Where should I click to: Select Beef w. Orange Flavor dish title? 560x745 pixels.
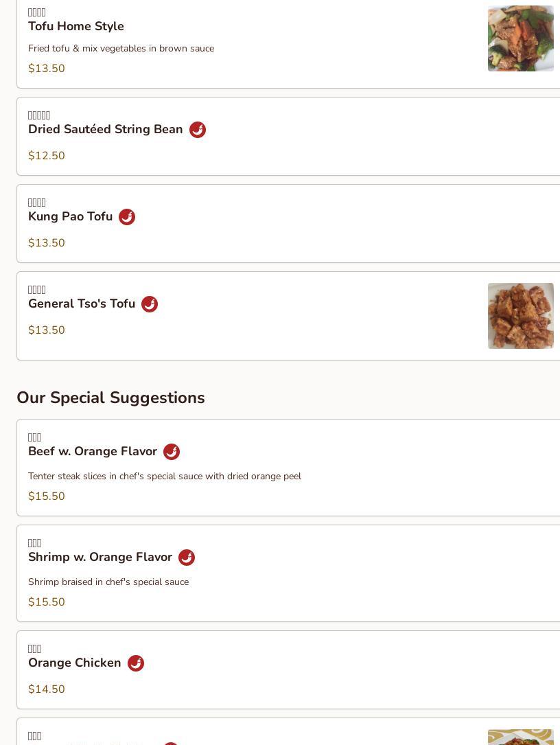click(x=93, y=451)
